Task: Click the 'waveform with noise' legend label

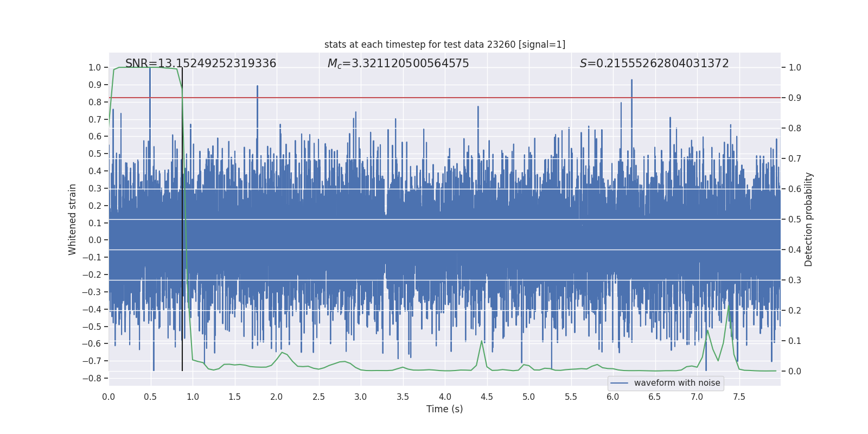Action: [x=676, y=383]
